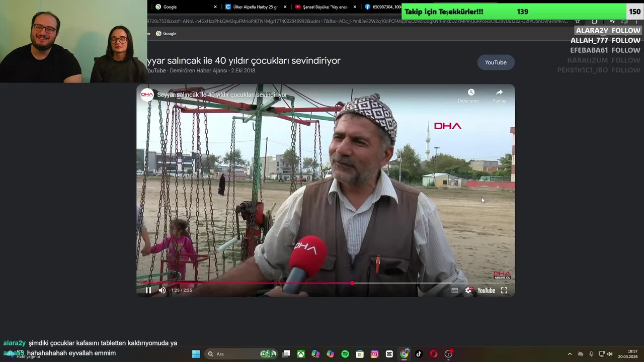Click the ALARA2Y FOLLOW alert entry
The height and width of the screenshot is (362, 644).
click(x=608, y=30)
